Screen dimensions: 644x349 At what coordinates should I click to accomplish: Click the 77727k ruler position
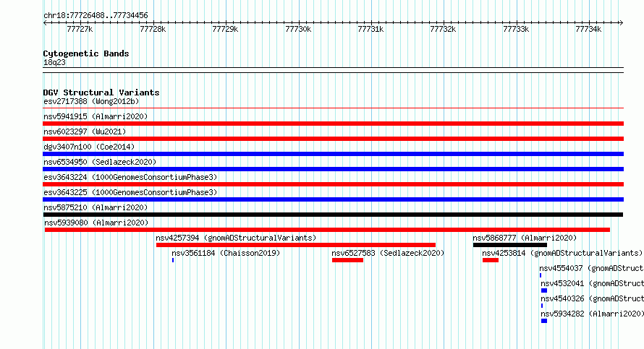point(80,29)
